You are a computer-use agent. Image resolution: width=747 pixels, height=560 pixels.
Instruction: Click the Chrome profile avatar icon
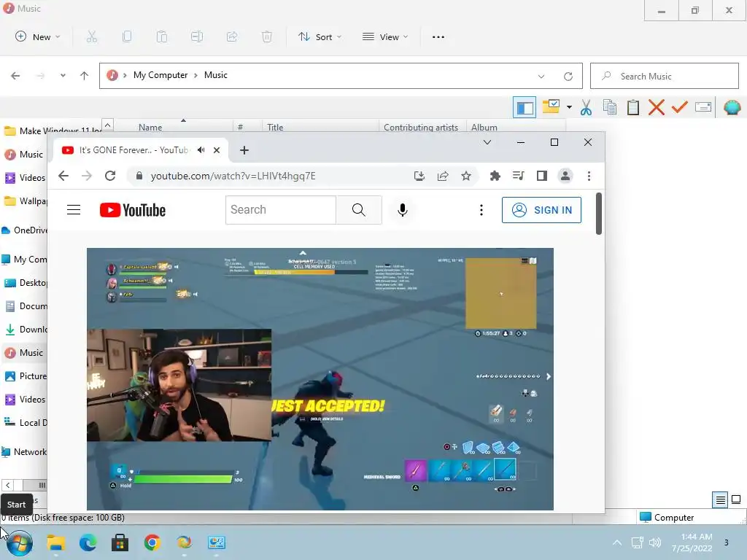pyautogui.click(x=565, y=176)
